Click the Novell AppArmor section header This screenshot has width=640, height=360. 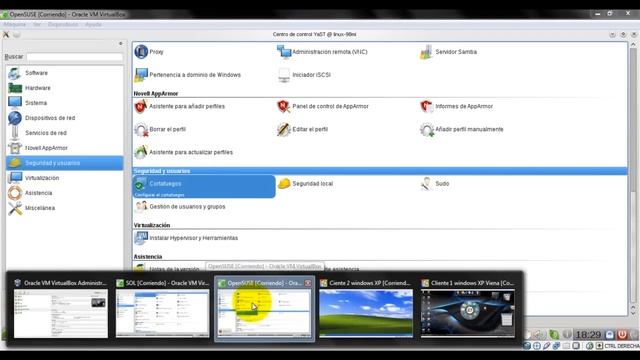(x=156, y=93)
